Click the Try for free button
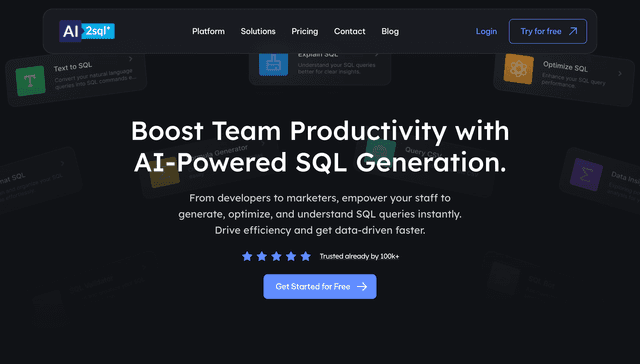Viewport: 640px width, 364px height. point(548,31)
